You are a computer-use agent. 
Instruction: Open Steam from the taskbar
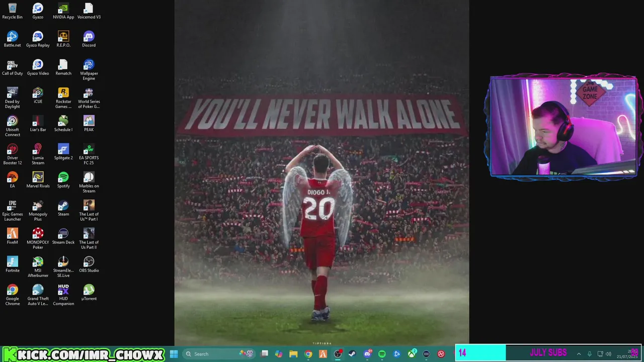coord(352,354)
